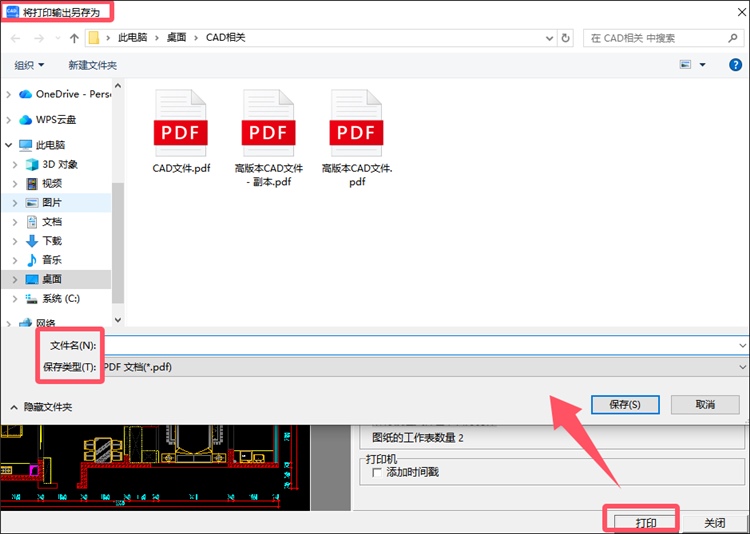
Task: Select 高版本CAD文件 - 副本.pdf file
Action: point(268,132)
